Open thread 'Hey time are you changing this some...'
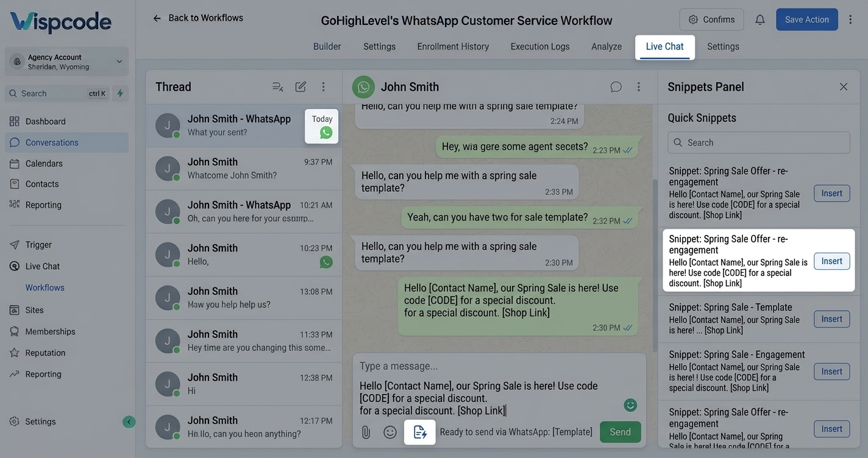Screen dimensions: 868x458 [x=244, y=341]
